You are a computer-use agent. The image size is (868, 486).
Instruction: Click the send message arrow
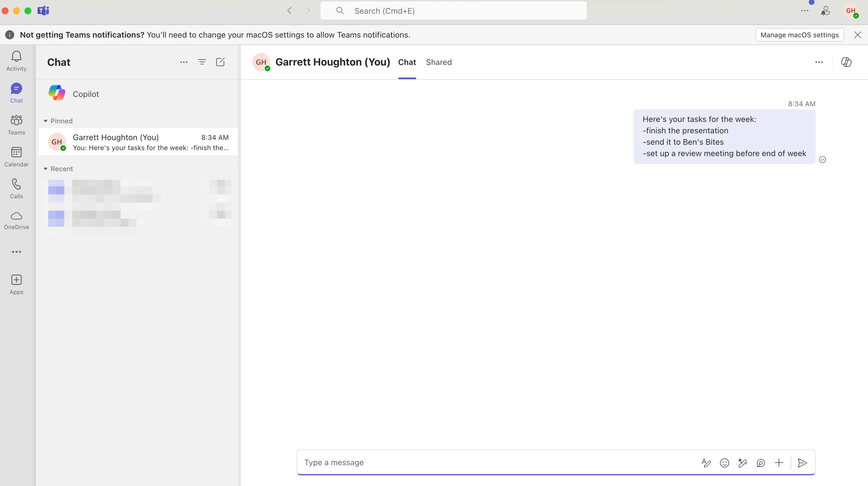pyautogui.click(x=802, y=463)
